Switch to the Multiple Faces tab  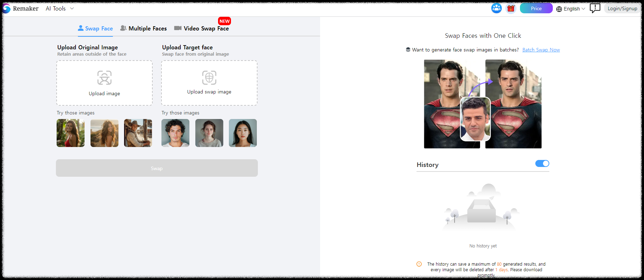pos(143,28)
